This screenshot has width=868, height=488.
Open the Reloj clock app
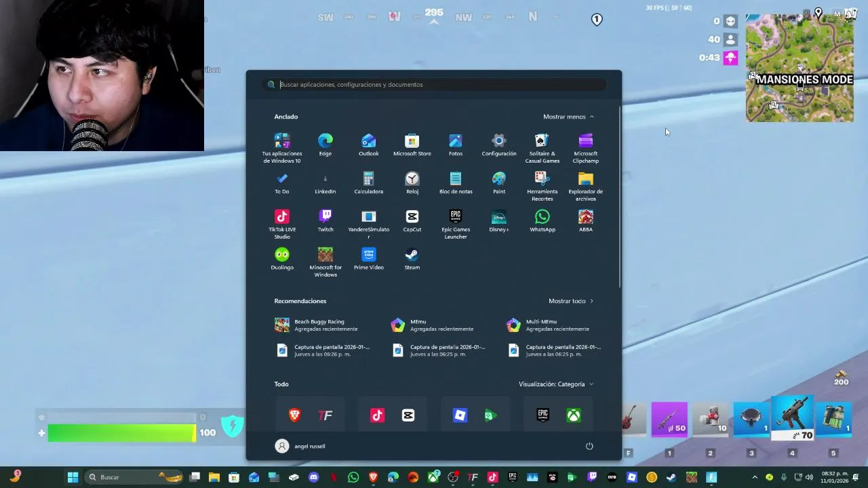pos(412,183)
